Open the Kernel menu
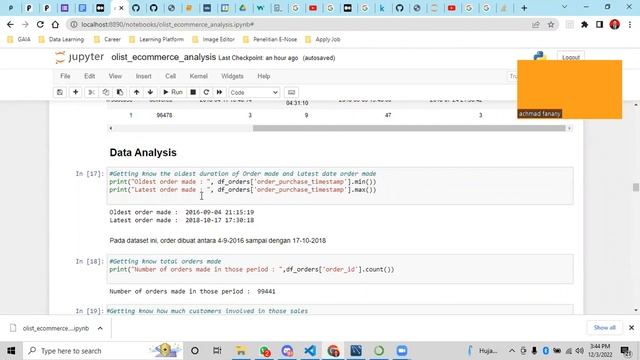 pos(198,76)
